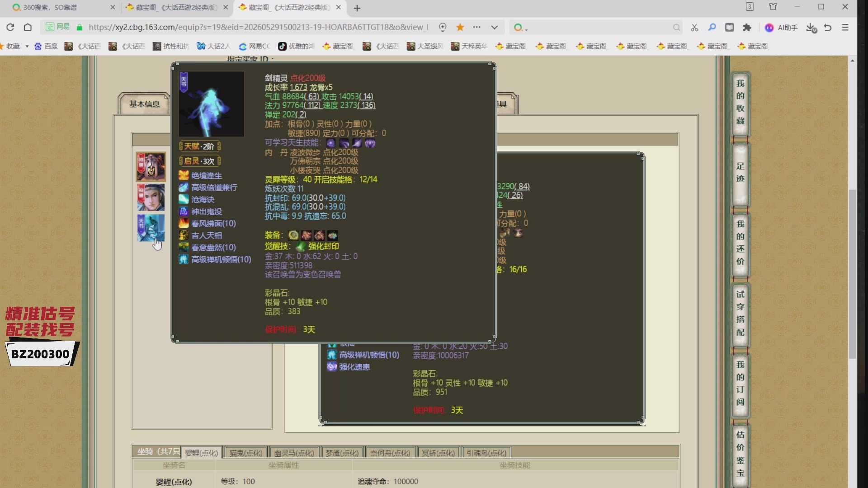Click the speed-mode icon in the address bar
868x488 pixels.
443,28
